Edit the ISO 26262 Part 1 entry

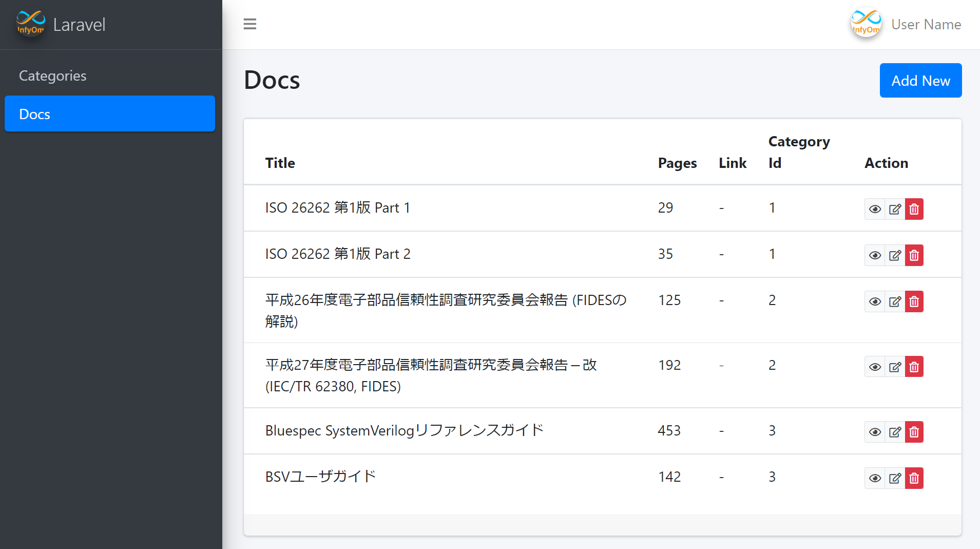coord(895,209)
